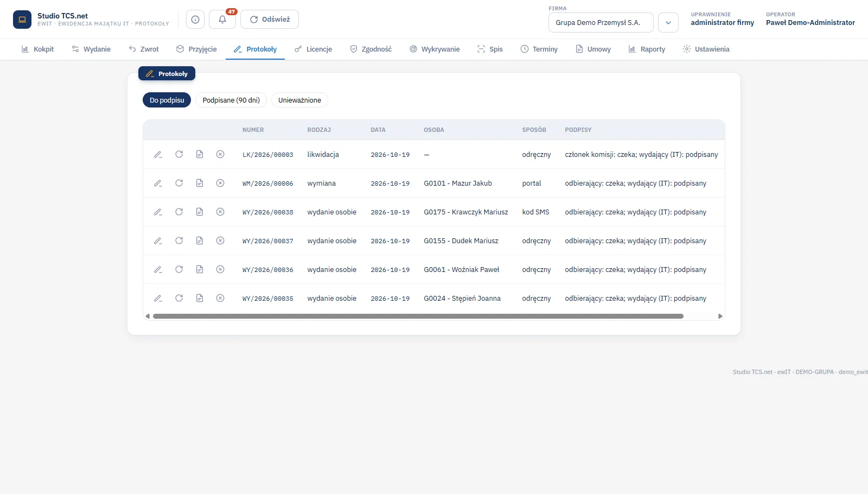
Task: Open document icon for WY/2026/00038
Action: click(x=200, y=212)
